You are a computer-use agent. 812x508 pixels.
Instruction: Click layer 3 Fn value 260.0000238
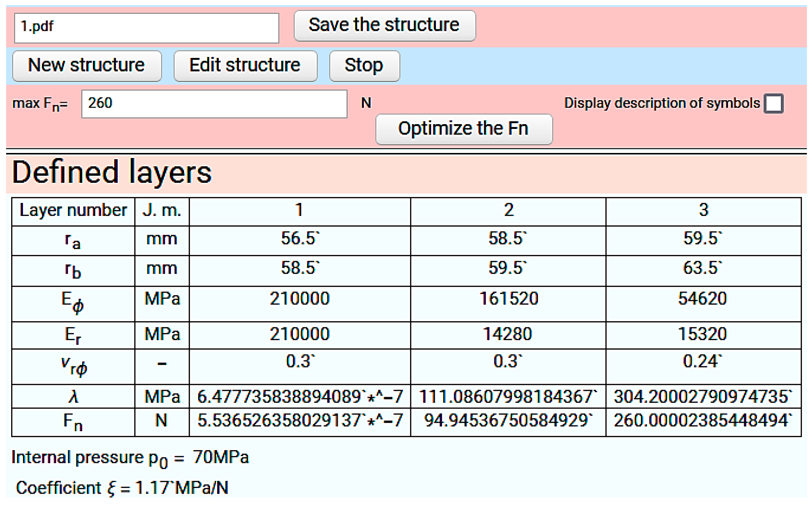point(703,421)
